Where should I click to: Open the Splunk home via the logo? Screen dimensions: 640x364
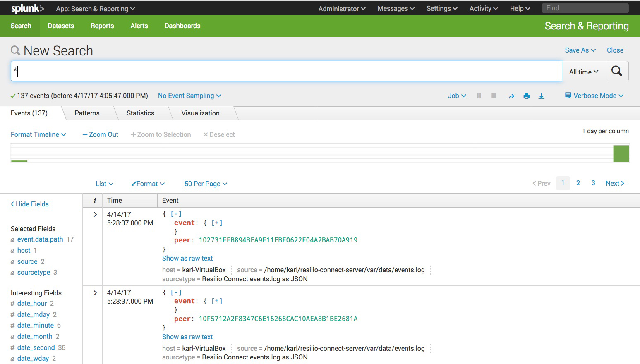pos(26,8)
